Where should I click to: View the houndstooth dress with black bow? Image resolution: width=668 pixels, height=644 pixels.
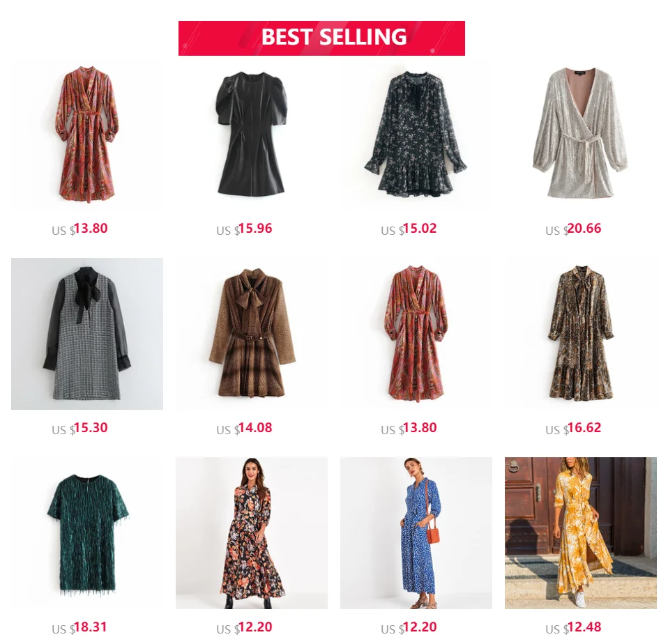87,333
